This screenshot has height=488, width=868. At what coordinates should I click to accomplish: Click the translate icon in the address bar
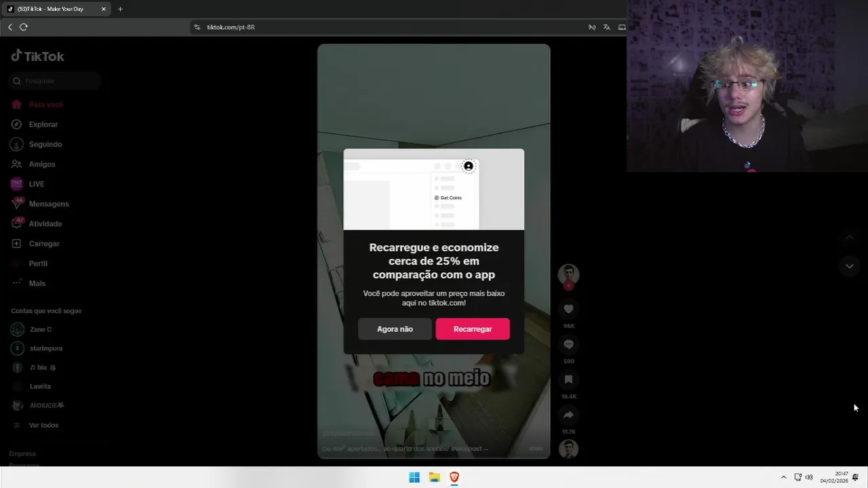coord(607,27)
